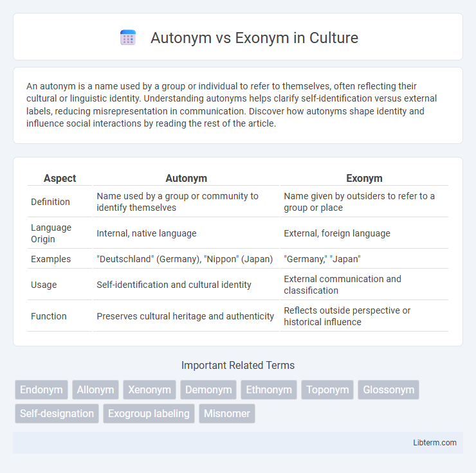476x473 pixels.
Task: Select the Exogroup labeling tag
Action: [149, 414]
